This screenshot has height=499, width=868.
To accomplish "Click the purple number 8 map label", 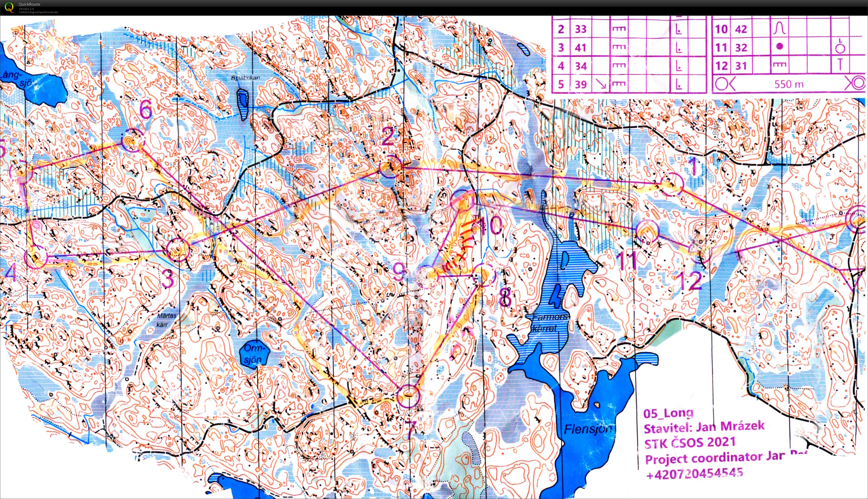I will click(506, 298).
